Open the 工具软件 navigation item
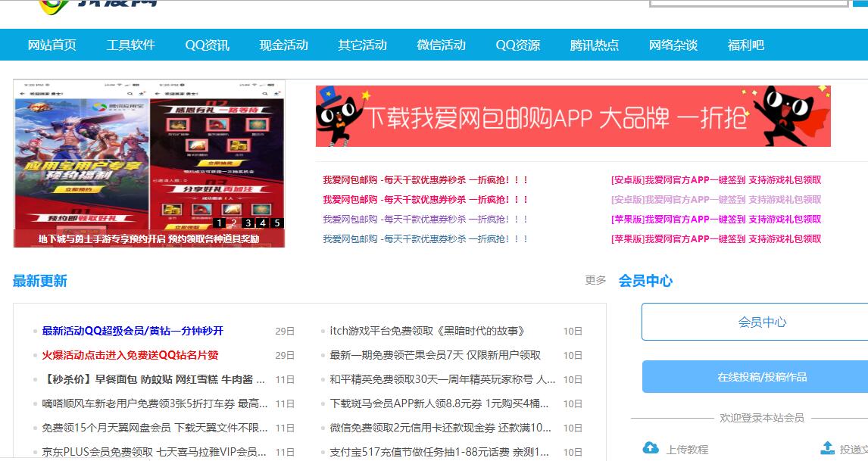868x461 pixels. 130,45
